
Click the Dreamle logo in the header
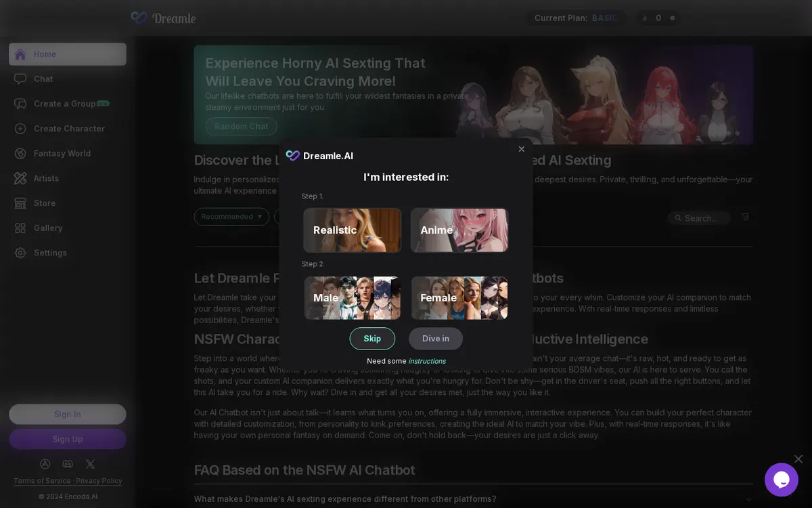pos(163,18)
